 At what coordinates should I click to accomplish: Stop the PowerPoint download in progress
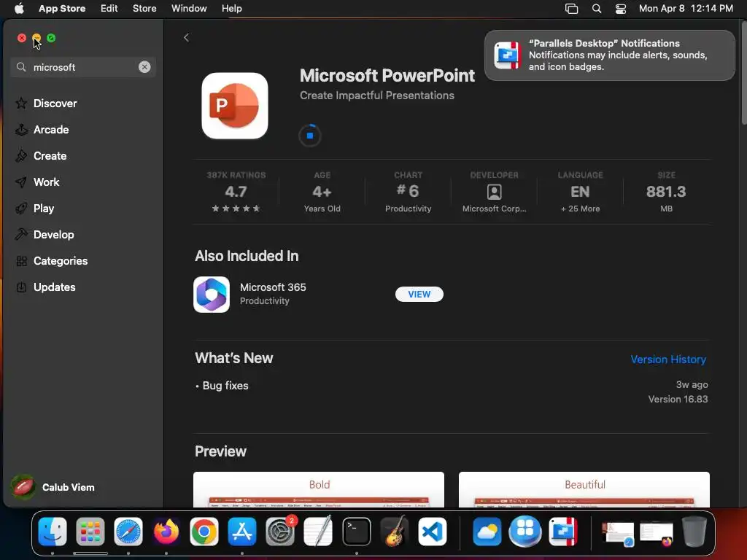(x=309, y=136)
